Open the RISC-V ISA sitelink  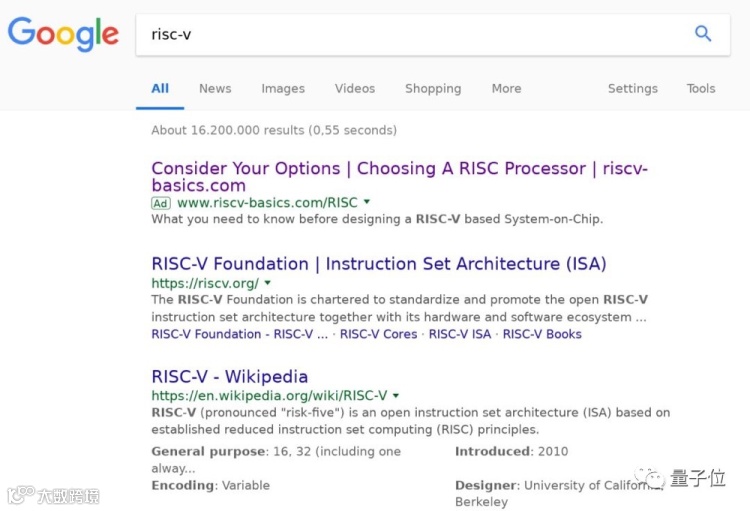pos(460,334)
